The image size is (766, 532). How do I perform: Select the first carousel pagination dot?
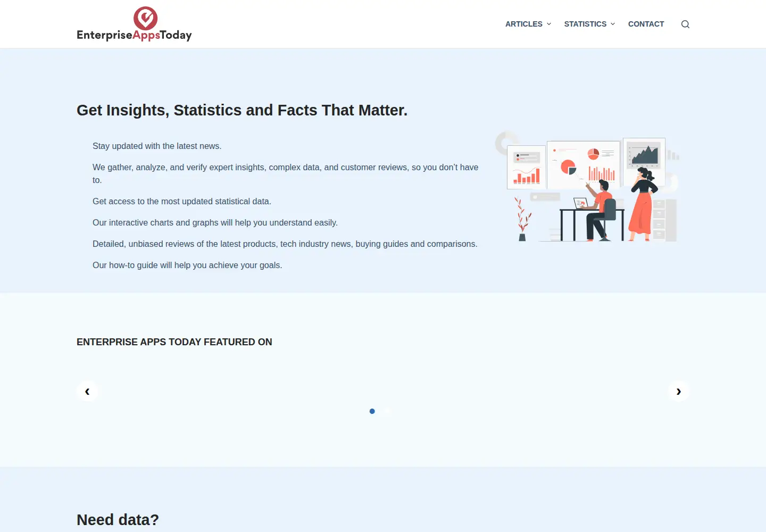click(x=372, y=411)
